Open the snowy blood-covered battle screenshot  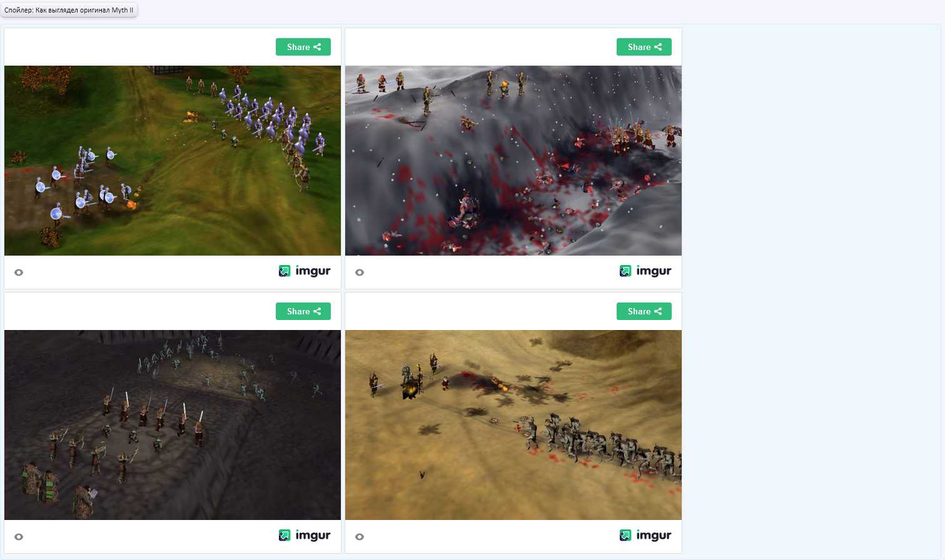click(513, 161)
